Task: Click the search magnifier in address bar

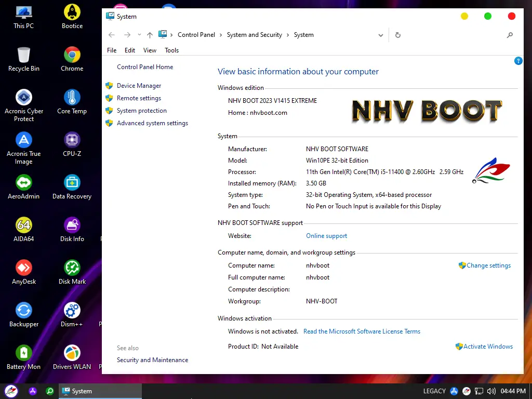Action: tap(510, 35)
